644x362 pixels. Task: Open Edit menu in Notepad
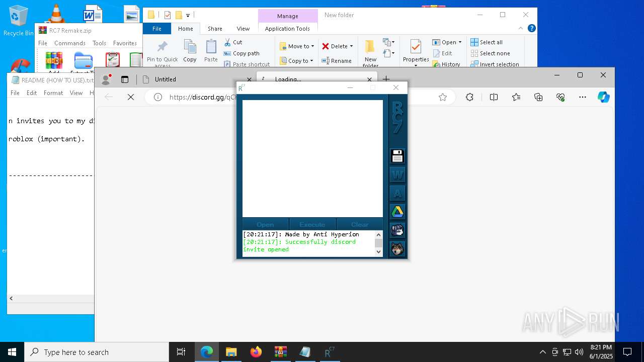click(32, 93)
